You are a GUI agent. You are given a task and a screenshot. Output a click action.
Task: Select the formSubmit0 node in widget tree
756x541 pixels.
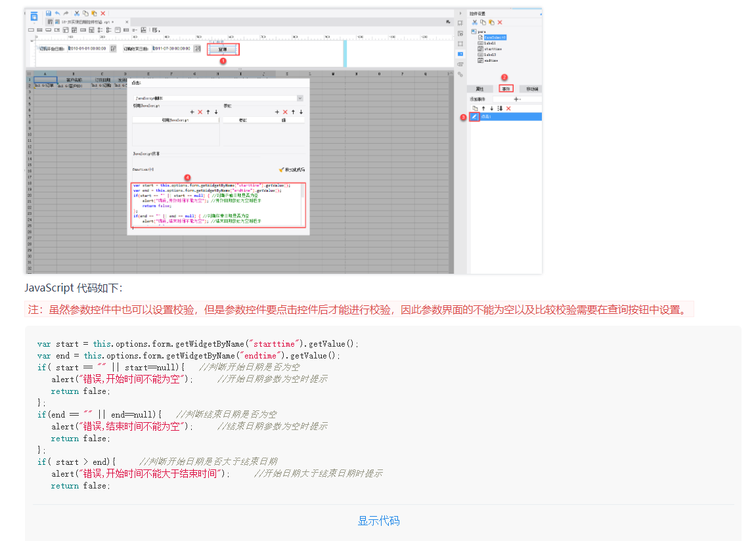pyautogui.click(x=492, y=37)
